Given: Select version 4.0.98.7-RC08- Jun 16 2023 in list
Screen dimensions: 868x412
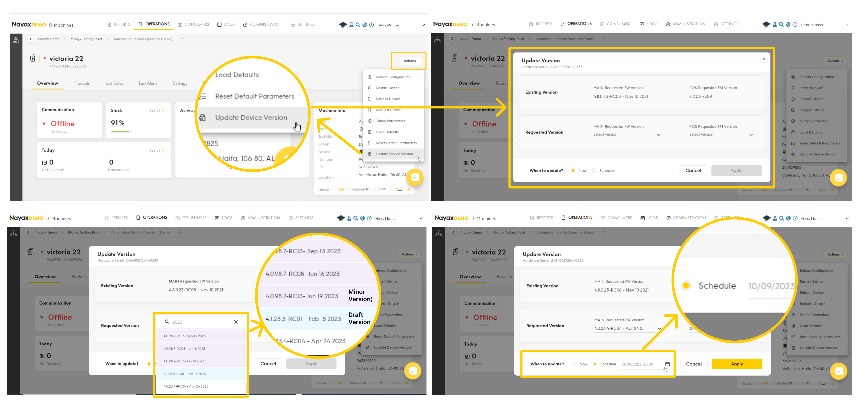Looking at the screenshot, I should pos(201,349).
